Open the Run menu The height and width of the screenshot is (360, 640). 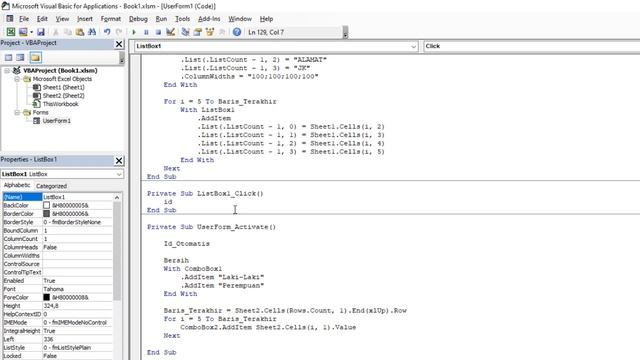click(161, 19)
